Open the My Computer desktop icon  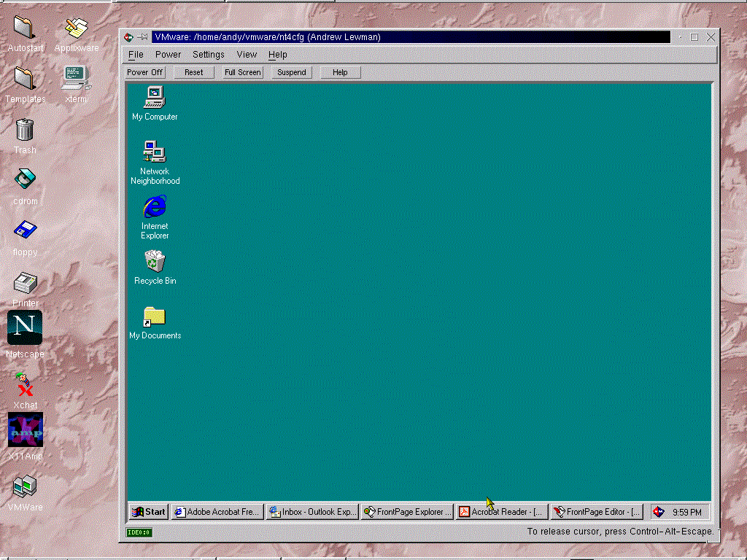(x=155, y=98)
